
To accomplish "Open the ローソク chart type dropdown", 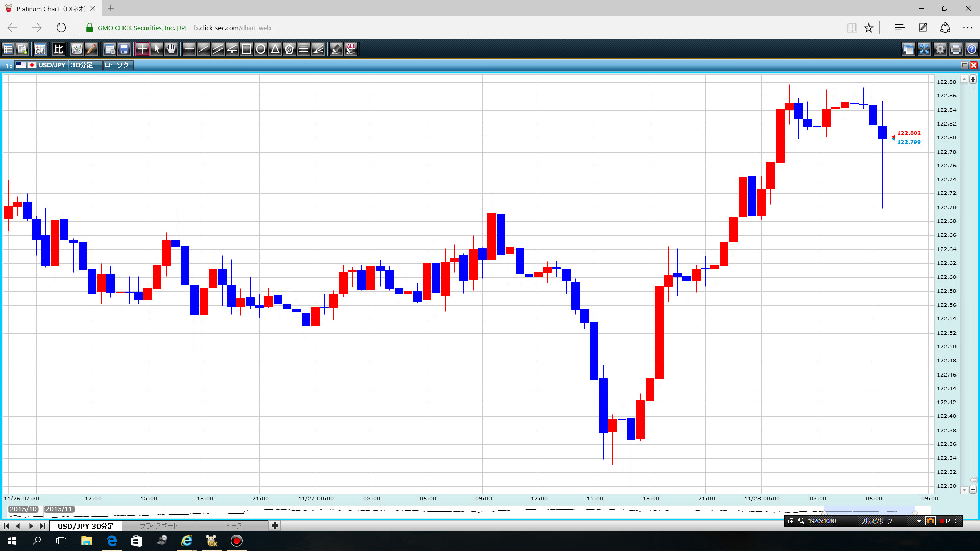I will [117, 65].
